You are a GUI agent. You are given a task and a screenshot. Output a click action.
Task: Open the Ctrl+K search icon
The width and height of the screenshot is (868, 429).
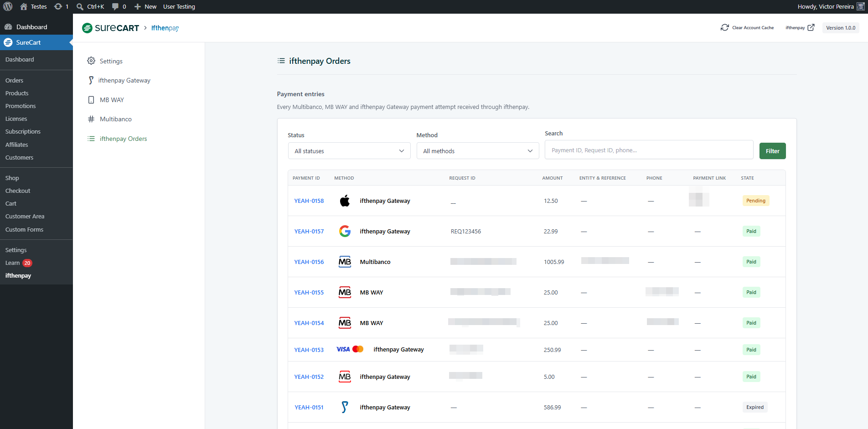[x=80, y=6]
